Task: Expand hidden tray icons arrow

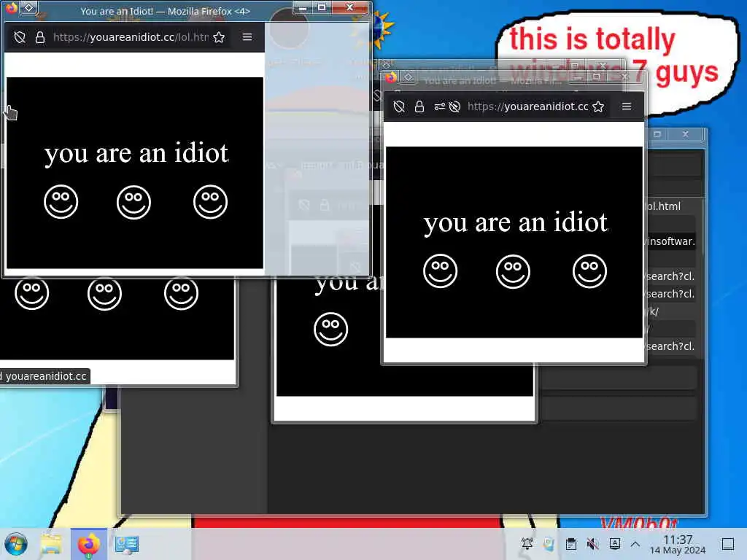Action: (x=635, y=544)
